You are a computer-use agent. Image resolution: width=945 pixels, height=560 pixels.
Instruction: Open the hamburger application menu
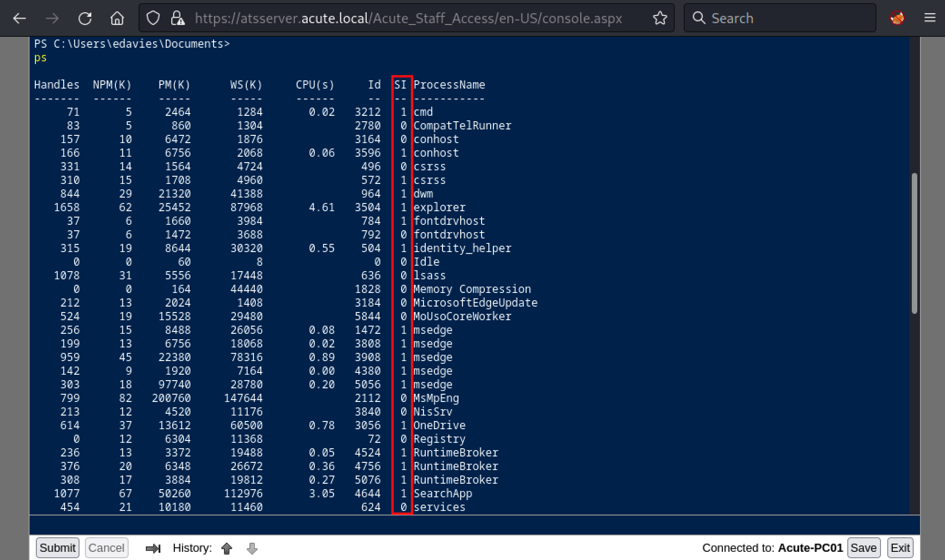930,18
